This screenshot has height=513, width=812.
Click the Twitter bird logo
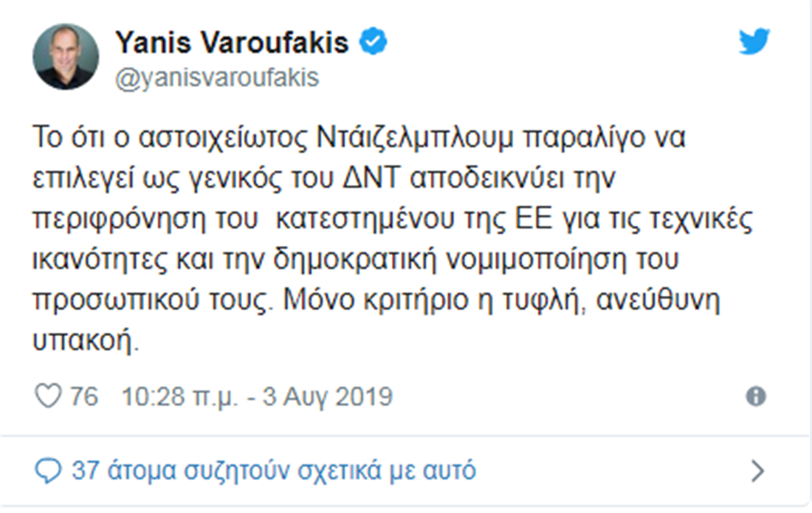point(754,43)
